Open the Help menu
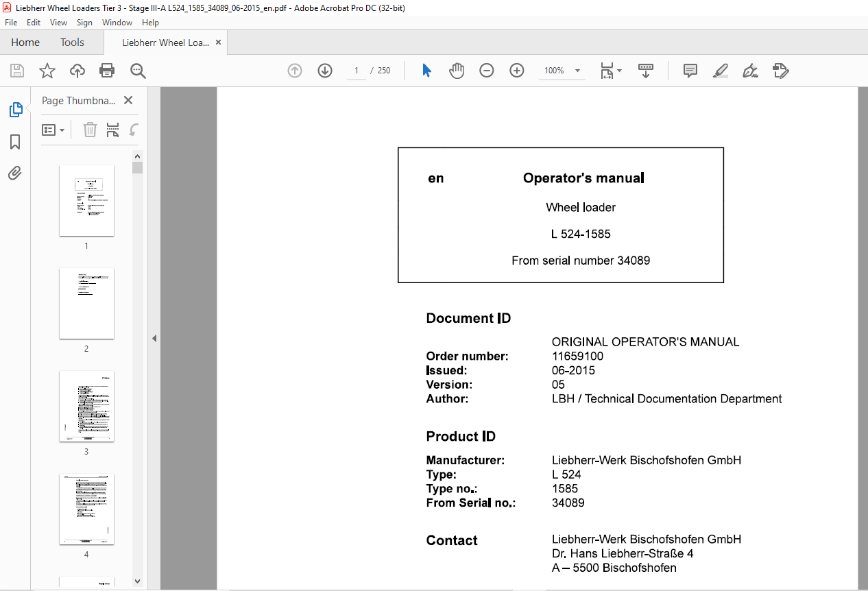 [x=150, y=23]
